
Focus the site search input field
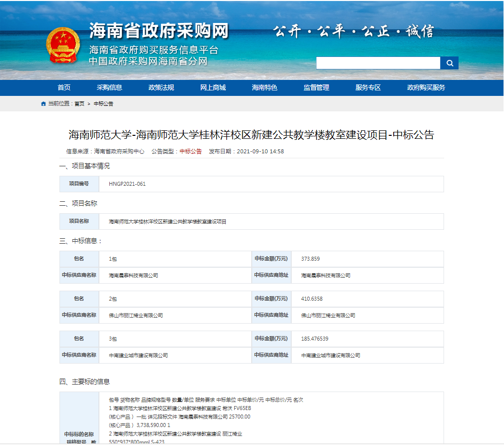point(378,63)
